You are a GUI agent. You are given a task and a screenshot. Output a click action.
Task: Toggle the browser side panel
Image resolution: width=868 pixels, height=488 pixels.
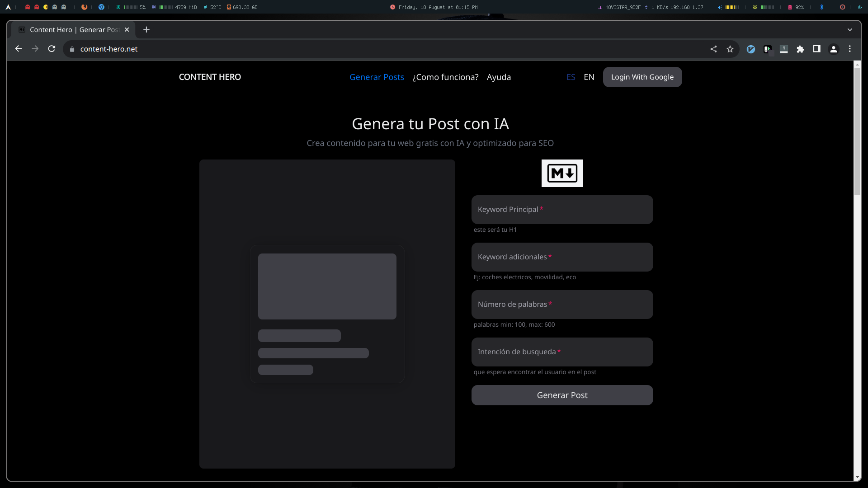click(x=817, y=49)
